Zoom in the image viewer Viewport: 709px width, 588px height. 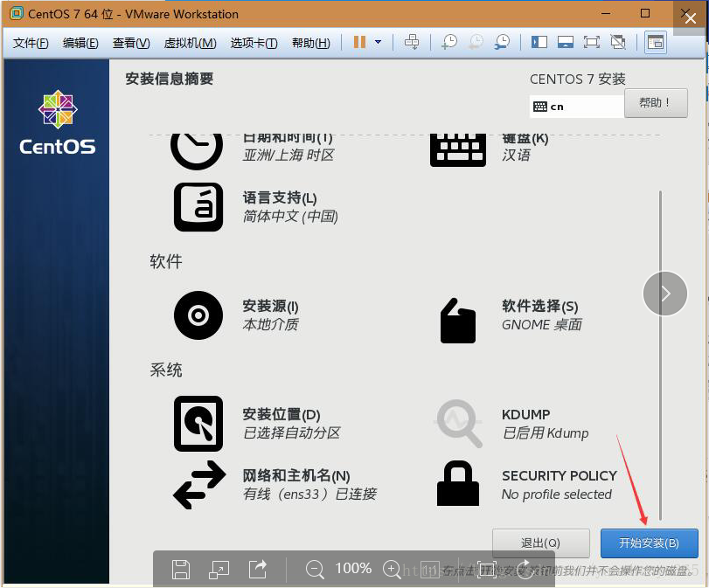[x=392, y=569]
